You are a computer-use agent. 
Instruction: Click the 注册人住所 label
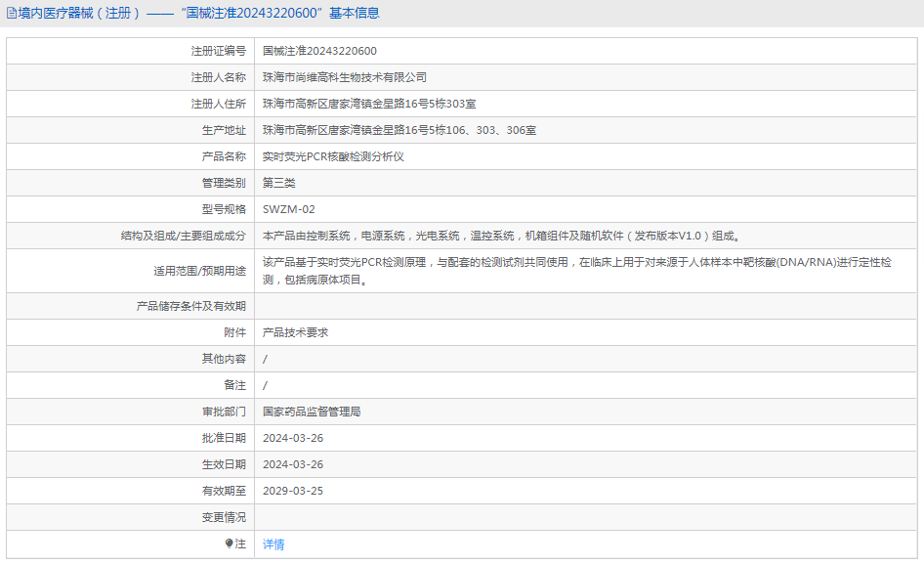click(x=218, y=104)
